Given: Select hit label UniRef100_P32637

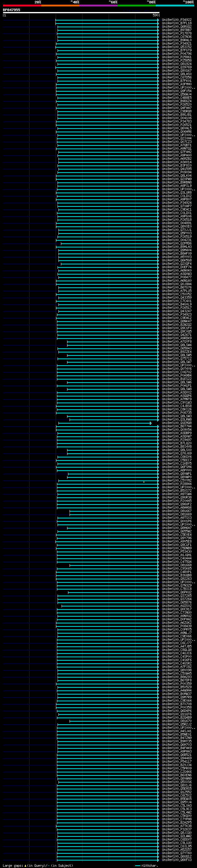Looking at the screenshot, I should pos(176,829).
